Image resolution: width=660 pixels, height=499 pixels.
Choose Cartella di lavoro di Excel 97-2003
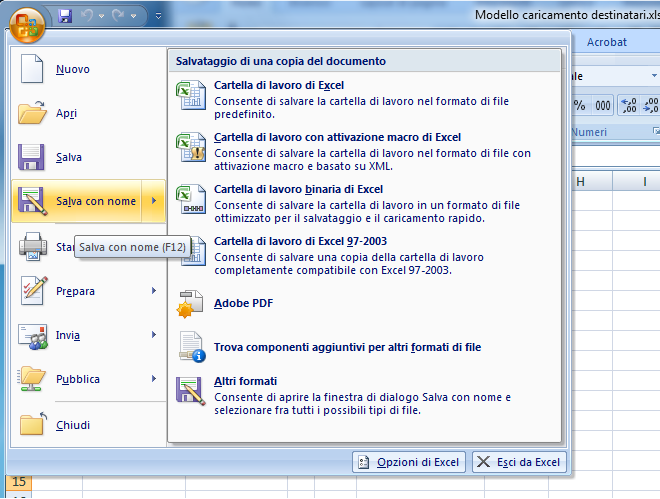pos(365,255)
